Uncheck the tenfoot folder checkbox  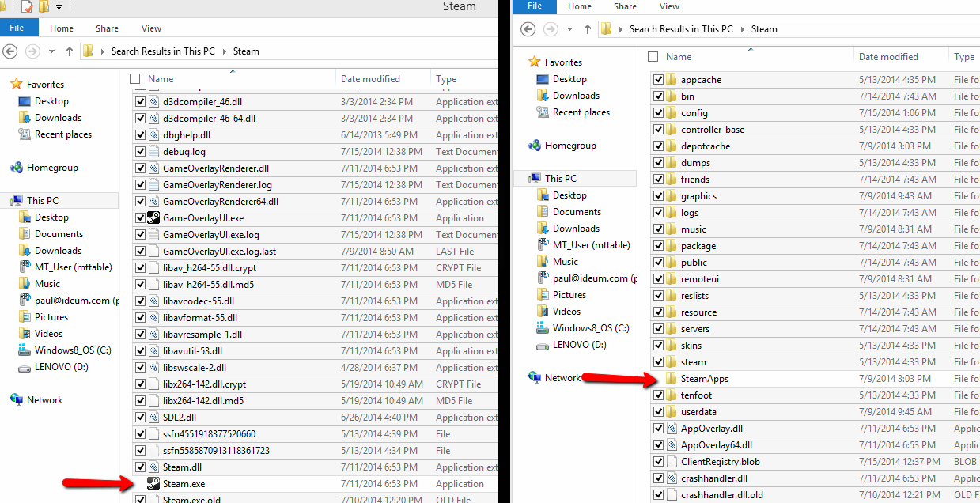point(658,395)
